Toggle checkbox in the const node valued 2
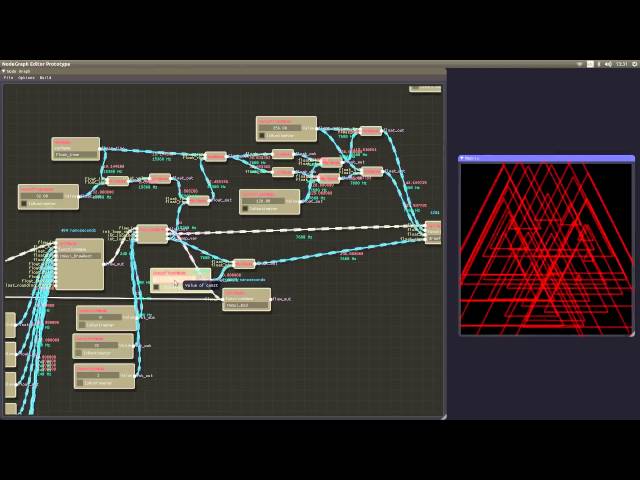Viewport: 640px width, 480px height. 80,383
